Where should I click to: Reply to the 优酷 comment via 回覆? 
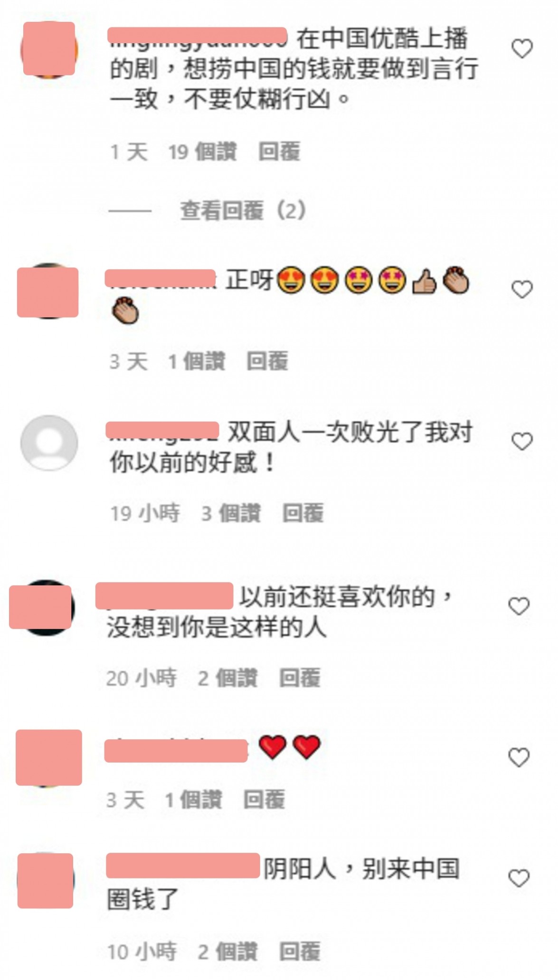point(279,152)
